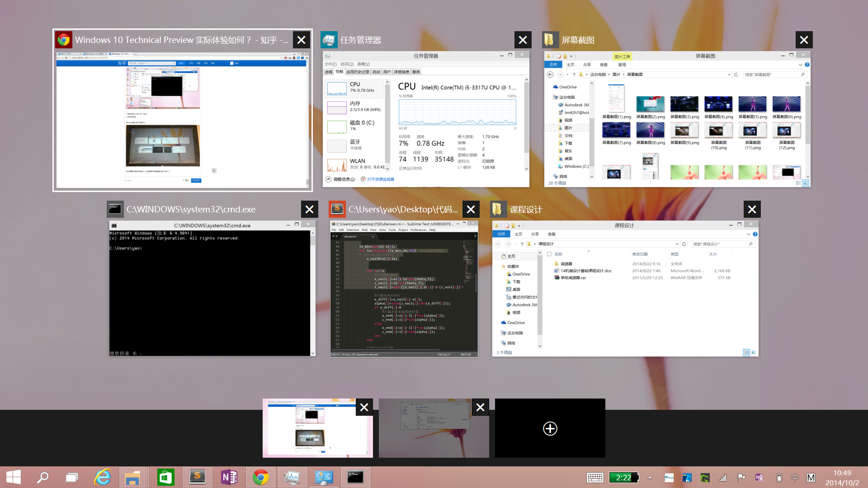
Task: Close 任务管理器 from Task View
Action: pos(523,40)
